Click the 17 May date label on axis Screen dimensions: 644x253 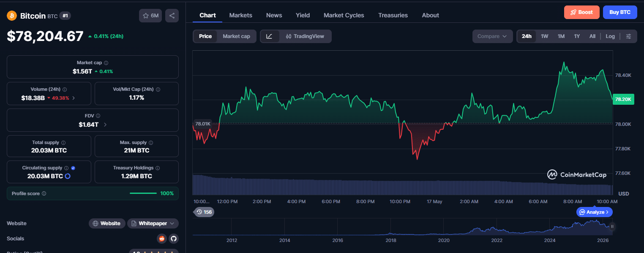click(x=434, y=201)
